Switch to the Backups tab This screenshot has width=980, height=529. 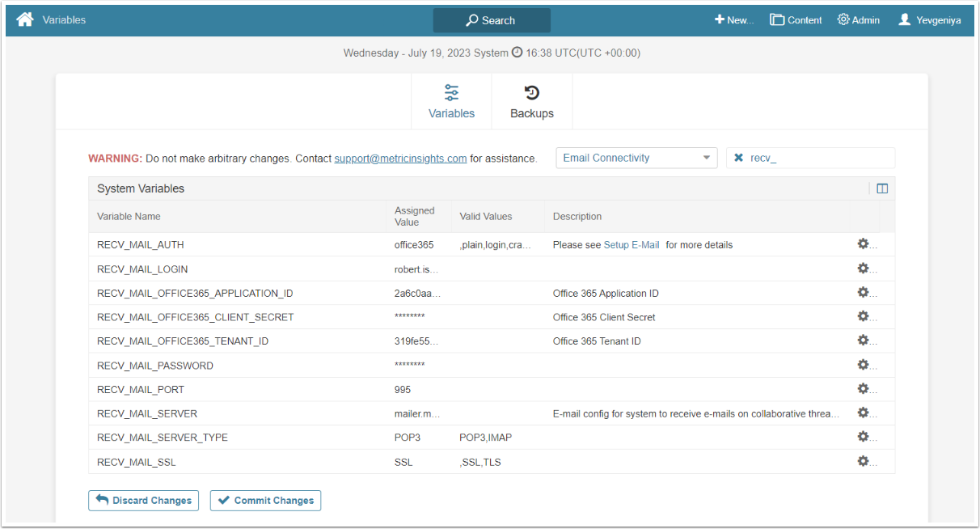point(532,102)
